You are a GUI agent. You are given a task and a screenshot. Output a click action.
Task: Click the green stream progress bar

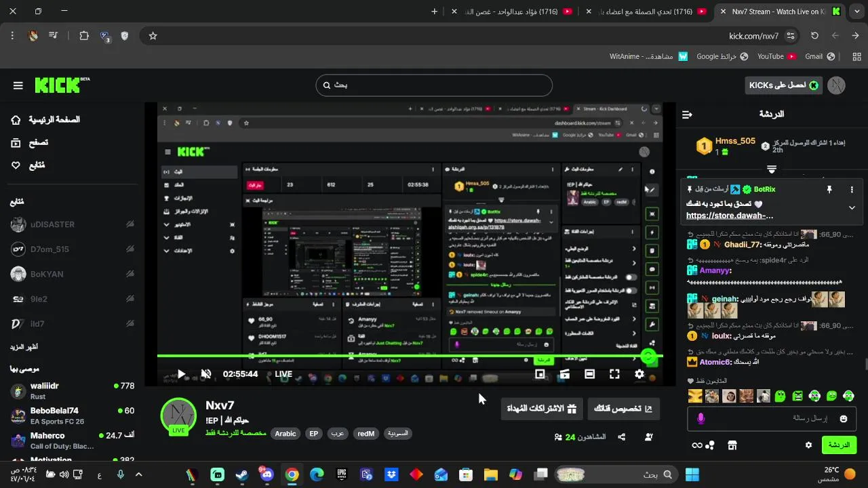tap(410, 356)
